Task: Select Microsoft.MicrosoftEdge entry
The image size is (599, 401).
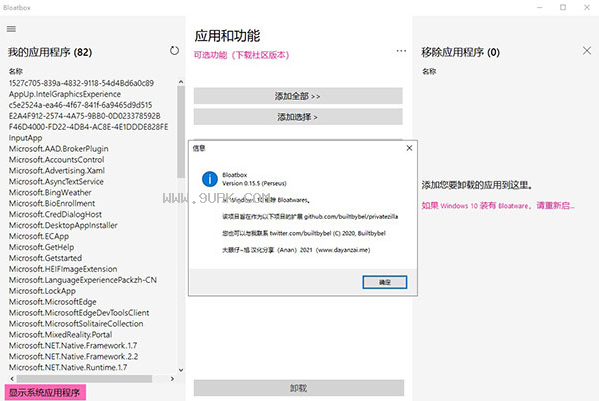Action: [53, 302]
